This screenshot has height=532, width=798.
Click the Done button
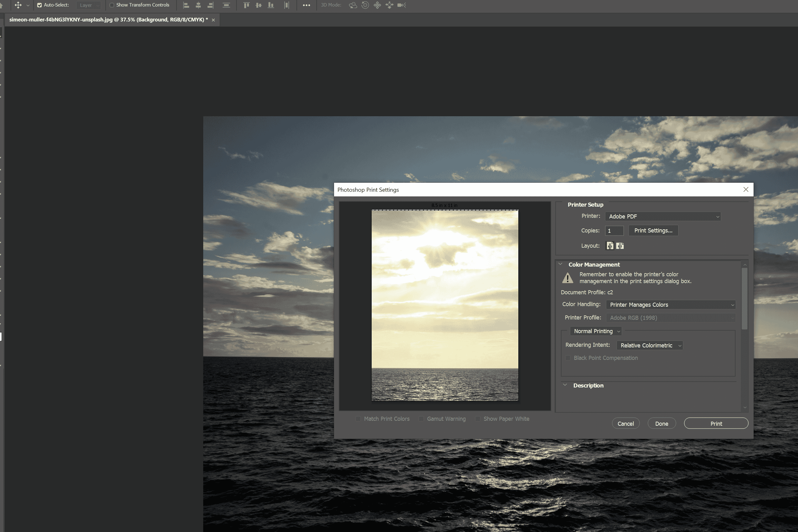661,423
